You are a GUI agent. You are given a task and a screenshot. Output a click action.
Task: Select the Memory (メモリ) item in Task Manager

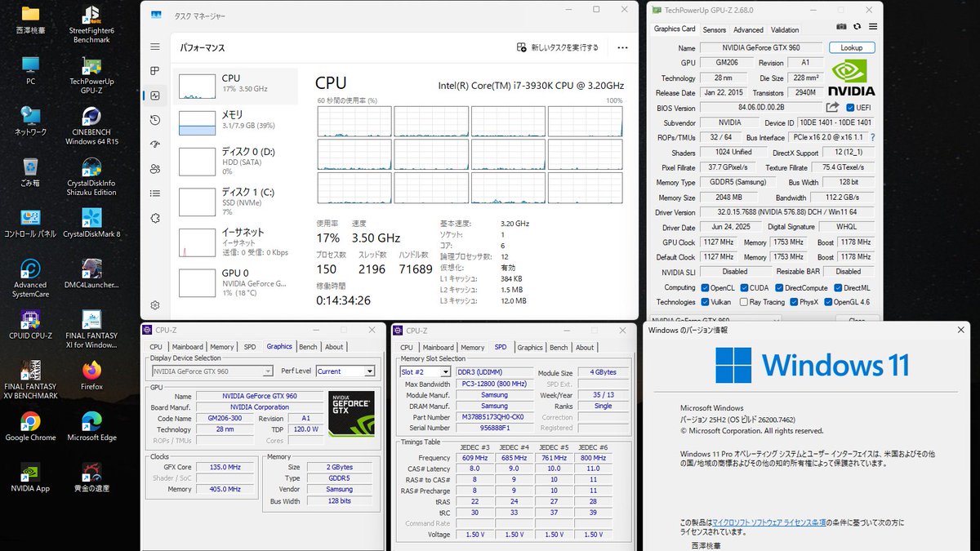coord(237,122)
